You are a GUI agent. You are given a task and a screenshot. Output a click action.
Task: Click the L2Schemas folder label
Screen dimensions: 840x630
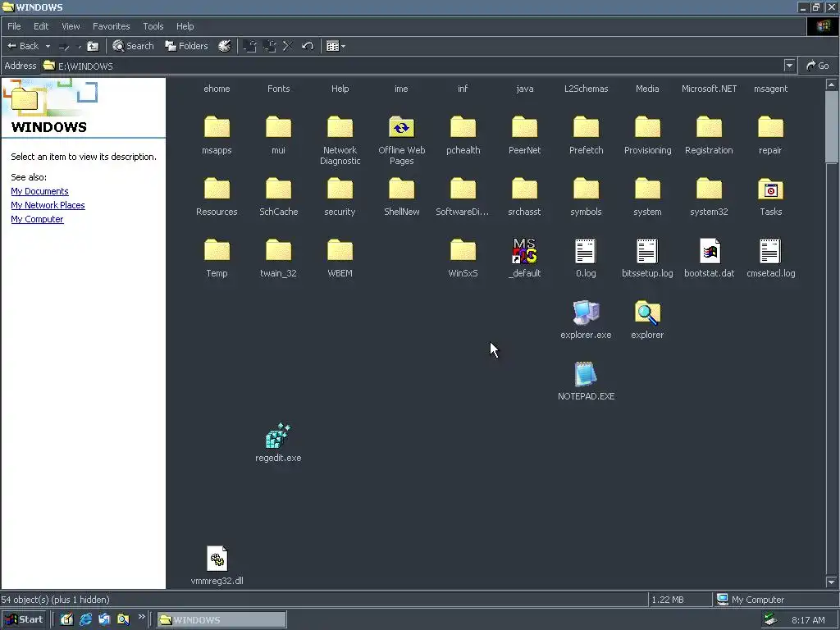click(x=586, y=89)
